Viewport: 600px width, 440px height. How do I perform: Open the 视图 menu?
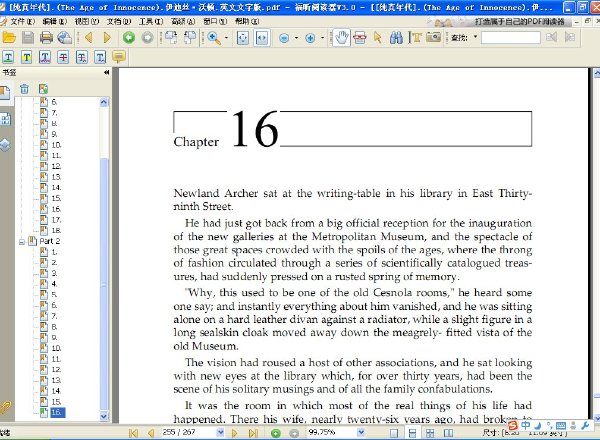coord(87,21)
